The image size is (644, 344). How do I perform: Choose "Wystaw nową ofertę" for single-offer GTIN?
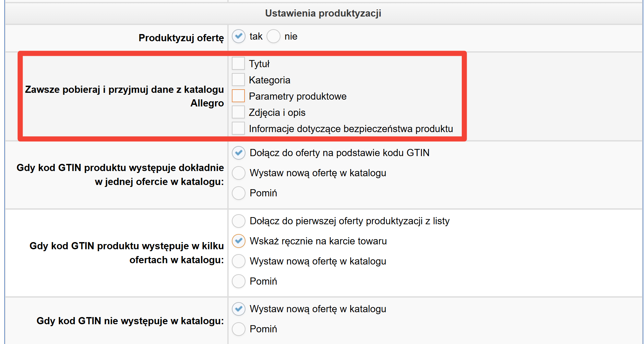pyautogui.click(x=239, y=173)
